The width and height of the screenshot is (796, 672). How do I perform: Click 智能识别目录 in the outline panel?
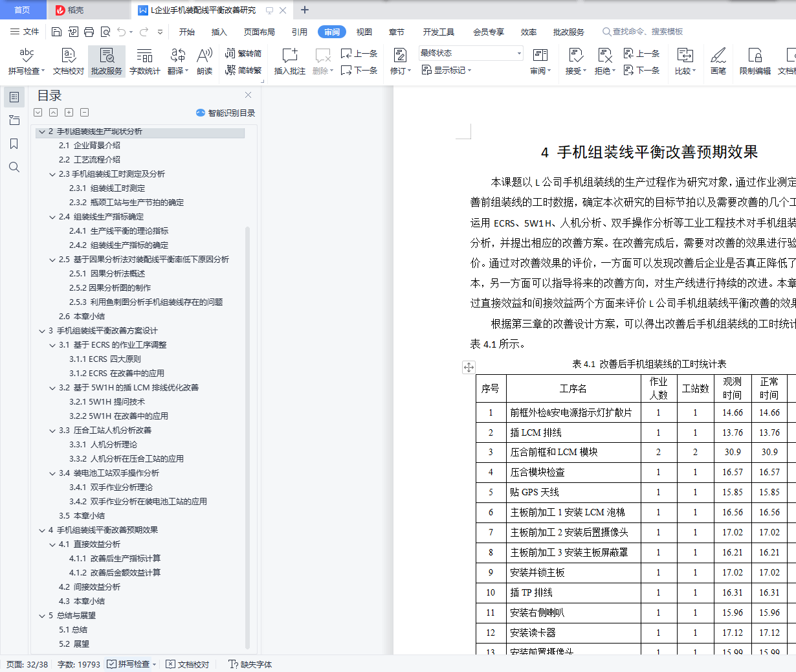pyautogui.click(x=226, y=113)
